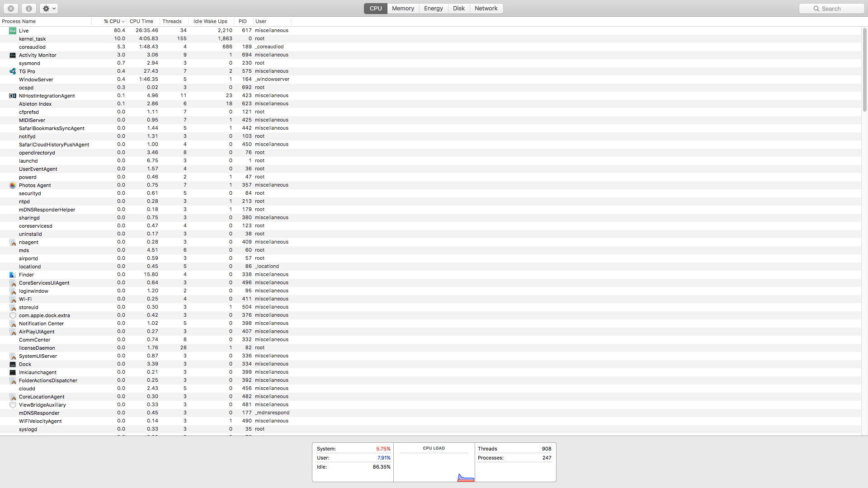Click the loginwindow process icon
This screenshot has width=868, height=488.
pos(13,291)
